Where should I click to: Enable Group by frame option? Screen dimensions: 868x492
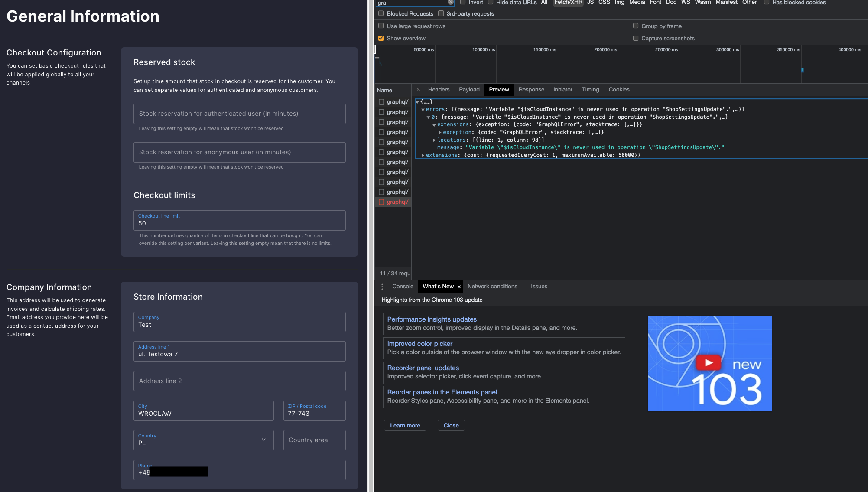pos(636,26)
